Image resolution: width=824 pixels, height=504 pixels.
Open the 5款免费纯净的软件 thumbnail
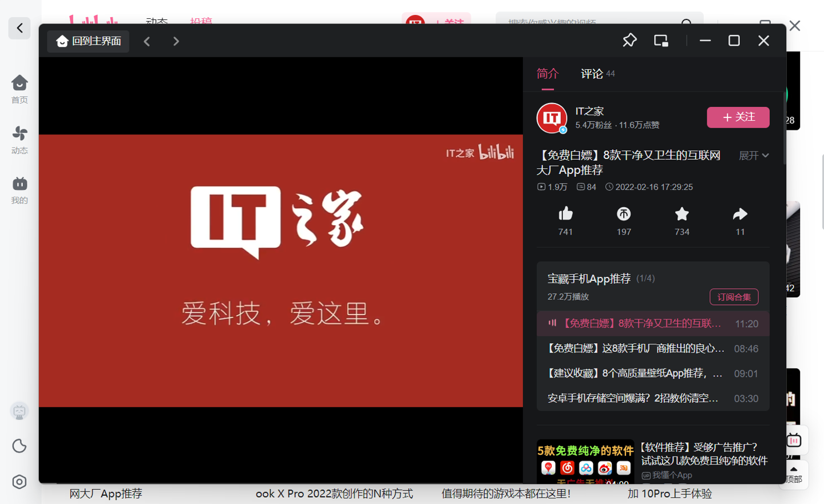(x=585, y=462)
